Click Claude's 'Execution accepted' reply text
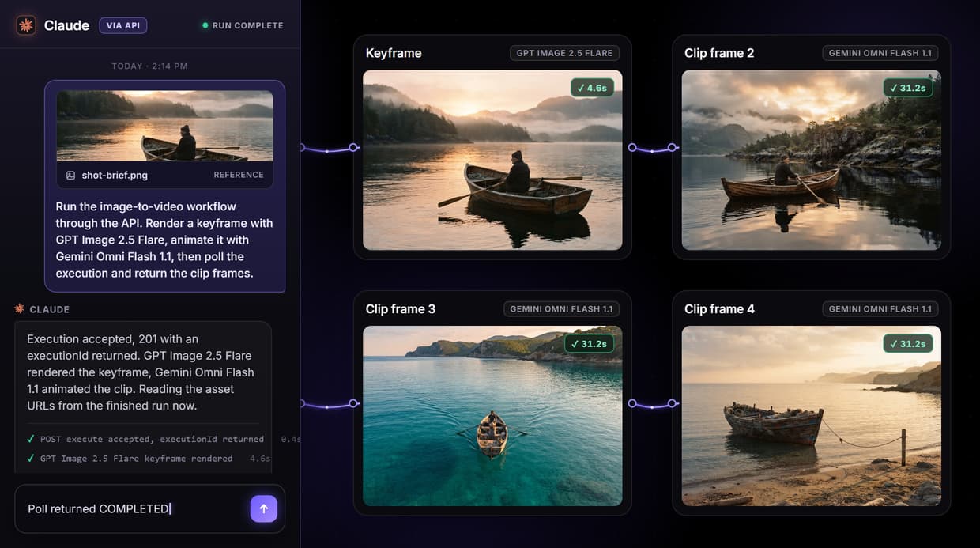The image size is (980, 548). click(141, 372)
